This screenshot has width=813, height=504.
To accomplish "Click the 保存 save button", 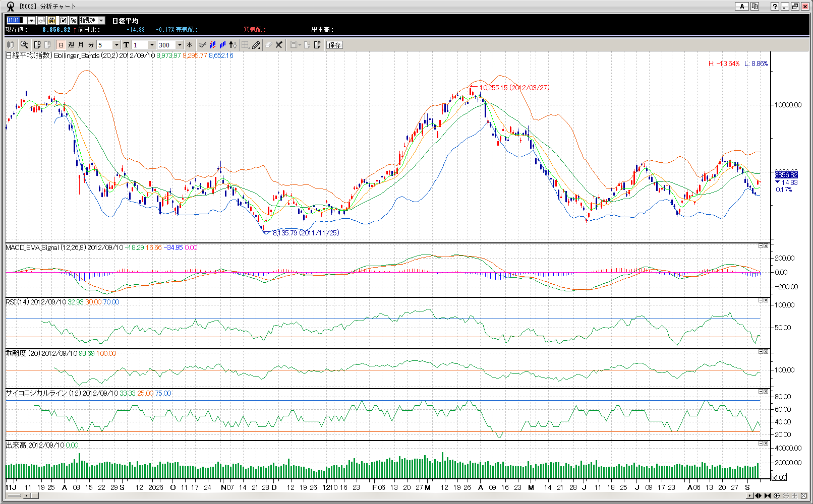I will 334,45.
